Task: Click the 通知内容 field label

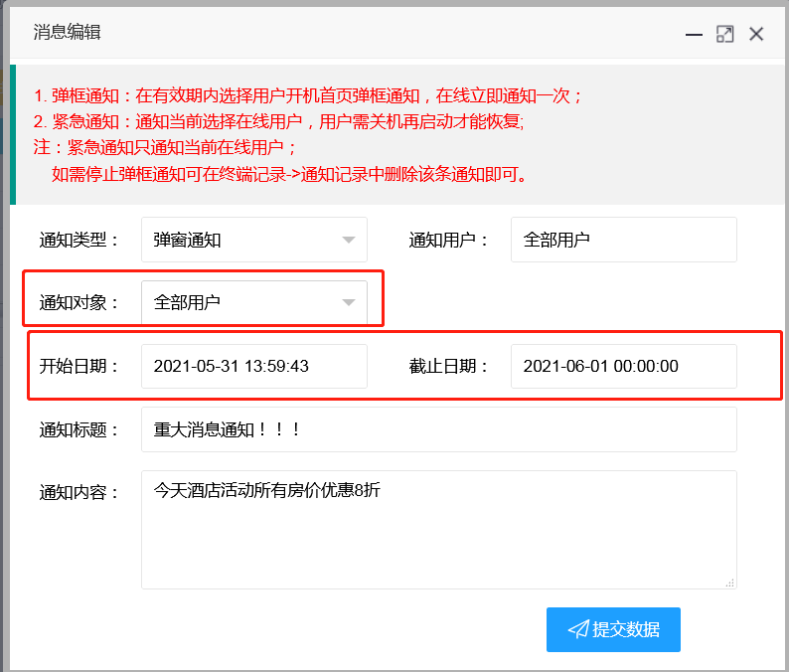Action: point(79,492)
